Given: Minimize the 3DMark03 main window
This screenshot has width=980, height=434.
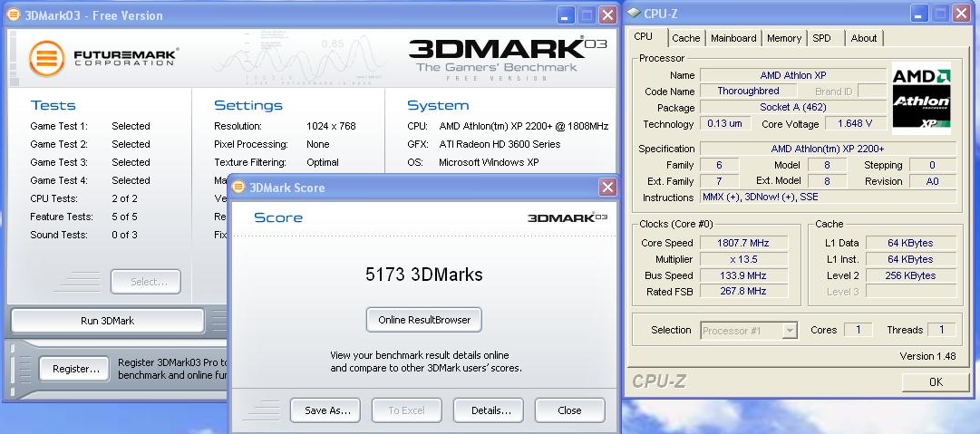Looking at the screenshot, I should [567, 15].
